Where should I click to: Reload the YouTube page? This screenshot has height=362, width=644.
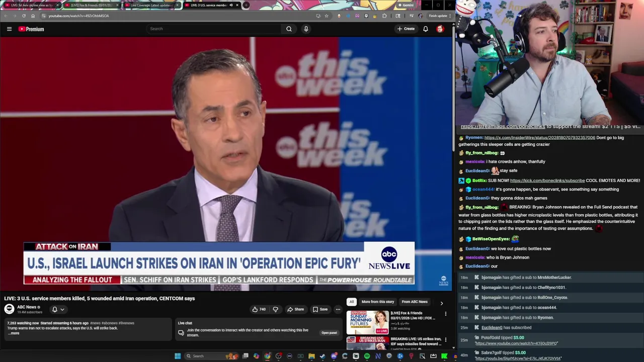point(24,16)
